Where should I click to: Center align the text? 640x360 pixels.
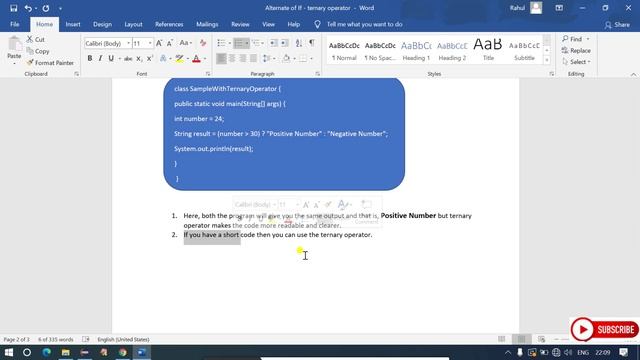tap(232, 59)
